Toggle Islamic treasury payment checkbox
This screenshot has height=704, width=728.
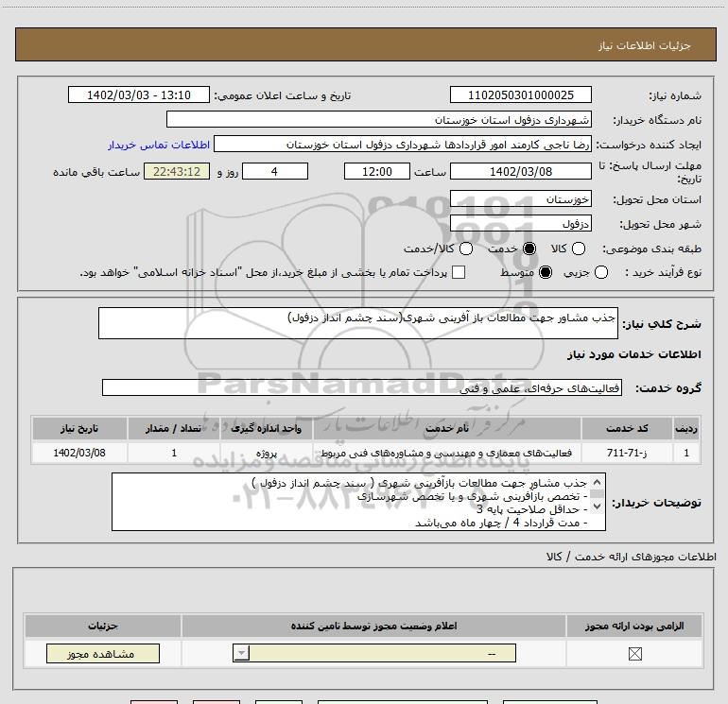point(459,272)
